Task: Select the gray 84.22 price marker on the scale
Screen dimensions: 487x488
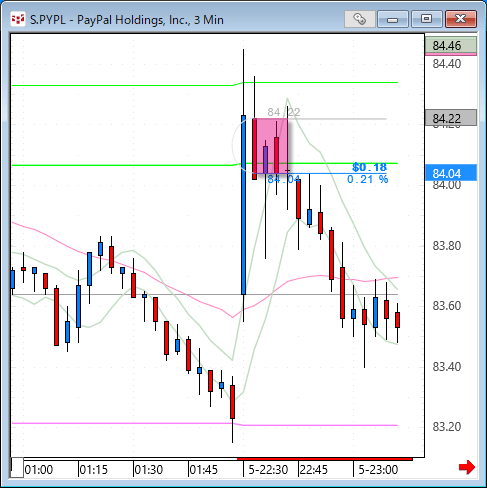Action: (451, 118)
